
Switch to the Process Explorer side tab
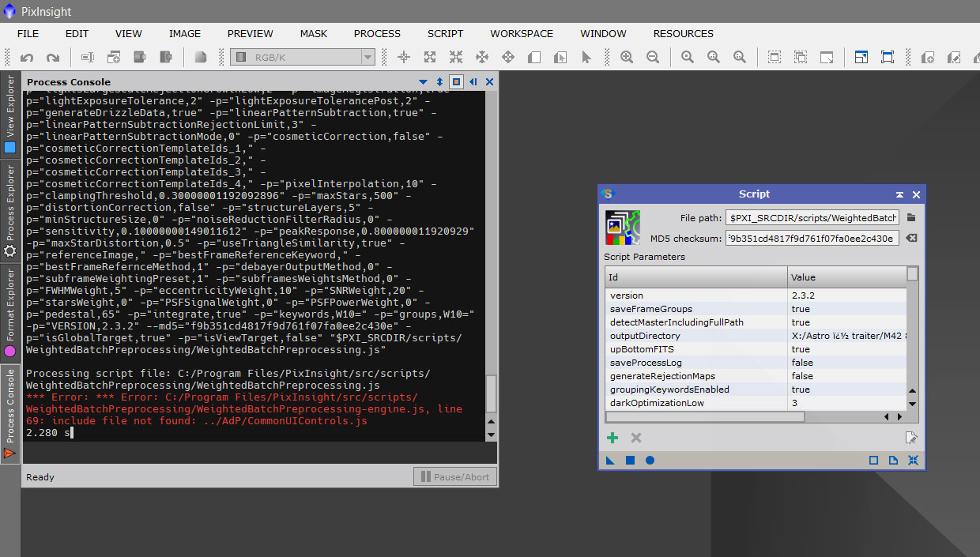pos(9,211)
